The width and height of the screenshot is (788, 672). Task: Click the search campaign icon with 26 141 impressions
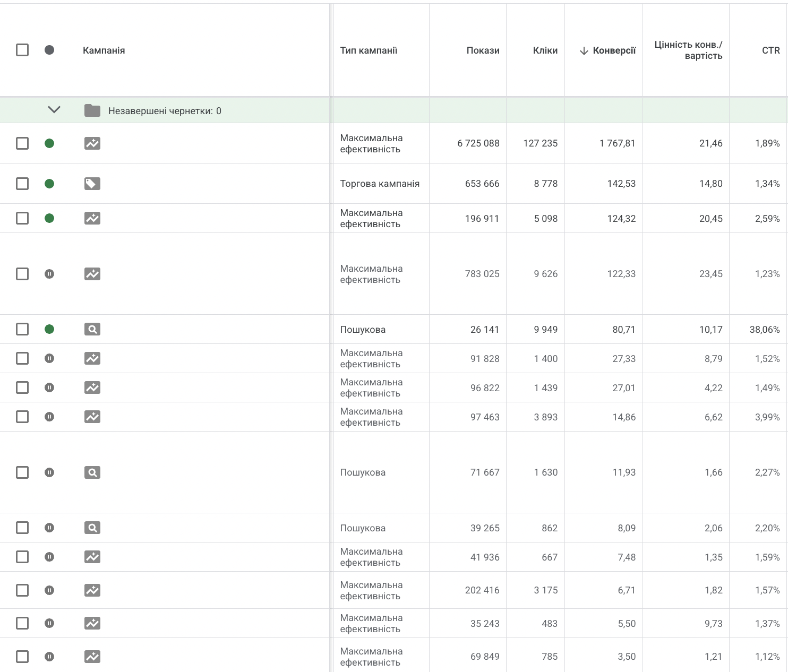tap(92, 329)
